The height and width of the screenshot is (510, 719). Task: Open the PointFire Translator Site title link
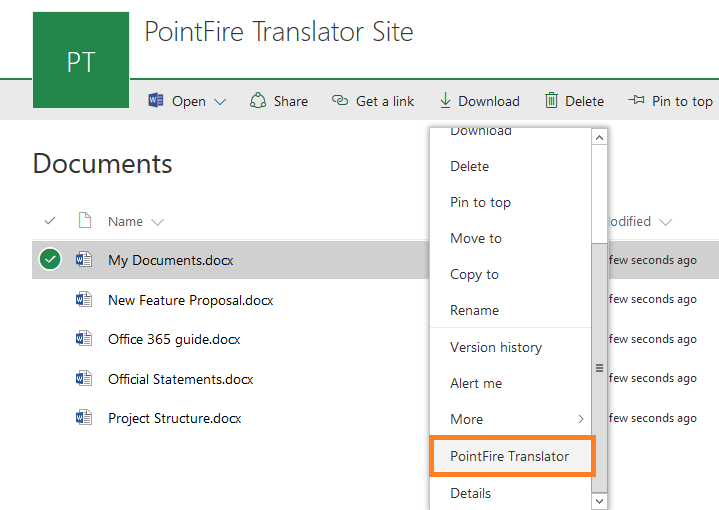coord(279,32)
